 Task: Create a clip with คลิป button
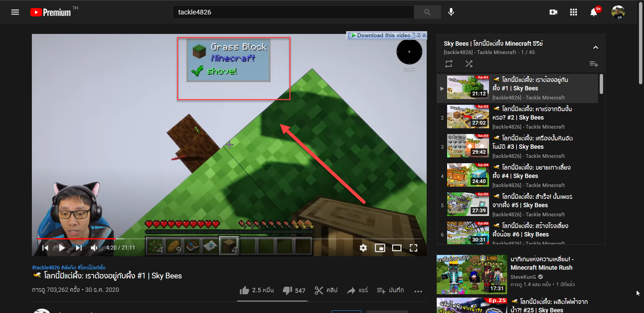(x=326, y=290)
